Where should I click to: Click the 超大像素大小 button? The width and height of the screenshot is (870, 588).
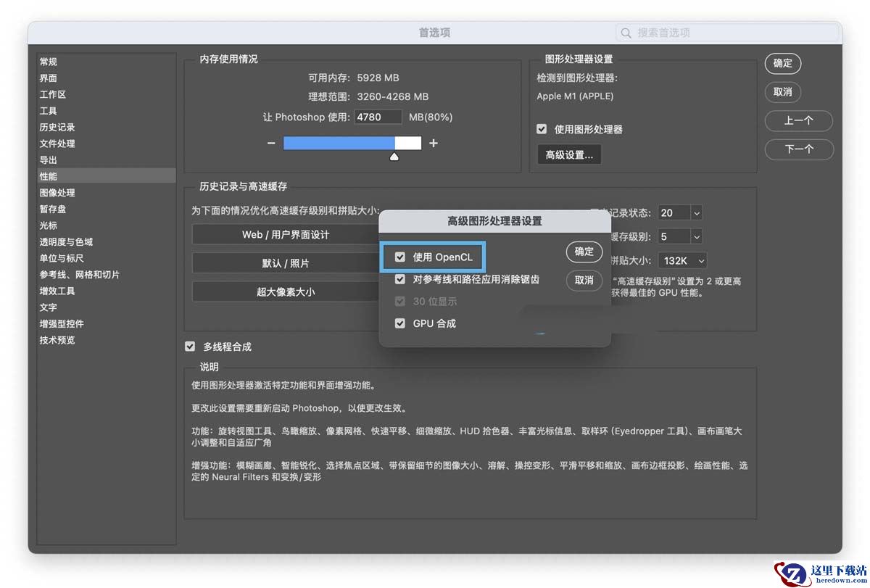(x=286, y=292)
